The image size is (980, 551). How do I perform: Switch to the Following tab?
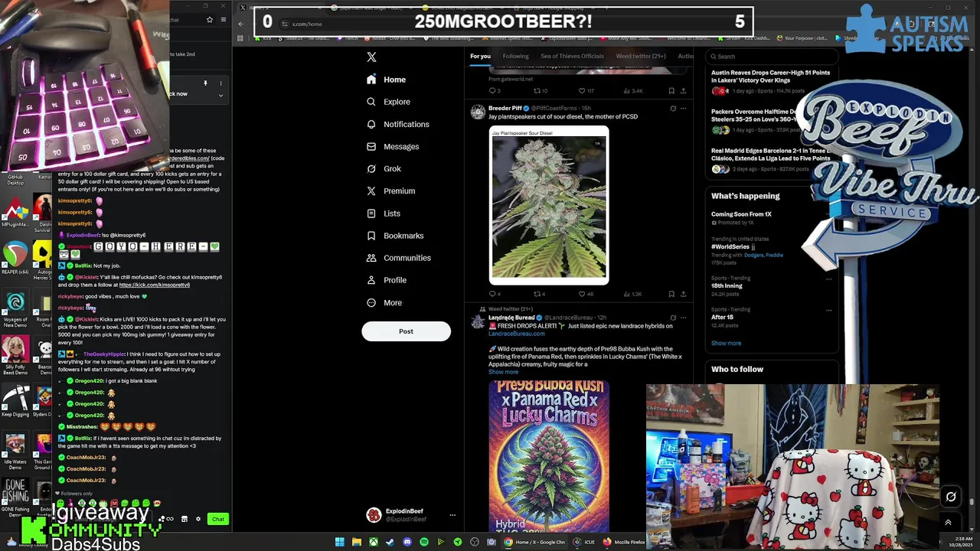click(x=515, y=56)
